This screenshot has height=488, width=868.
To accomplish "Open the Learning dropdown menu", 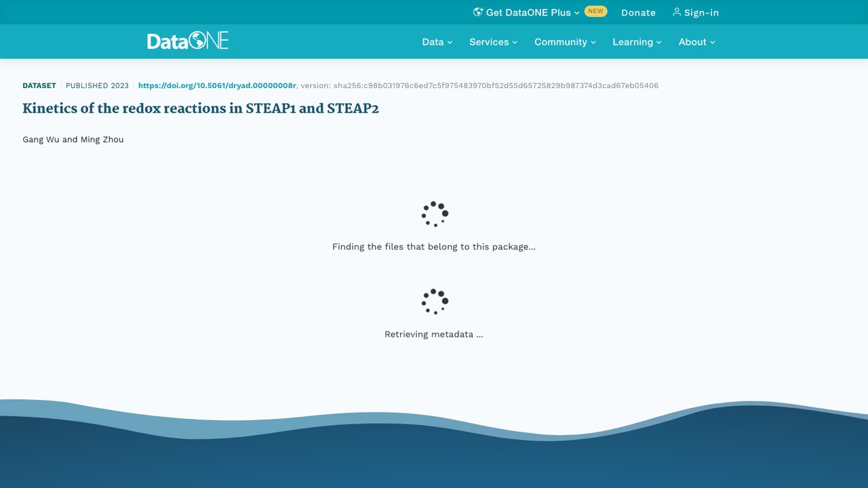I will (637, 42).
